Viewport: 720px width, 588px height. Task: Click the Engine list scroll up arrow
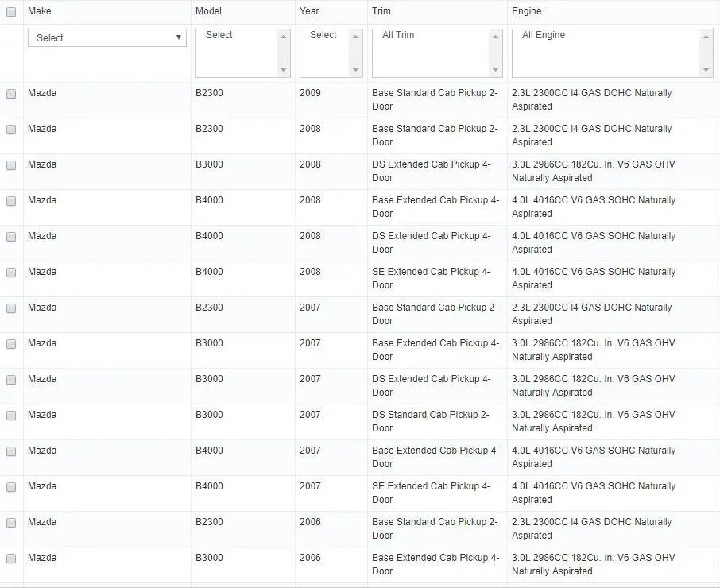(x=706, y=37)
